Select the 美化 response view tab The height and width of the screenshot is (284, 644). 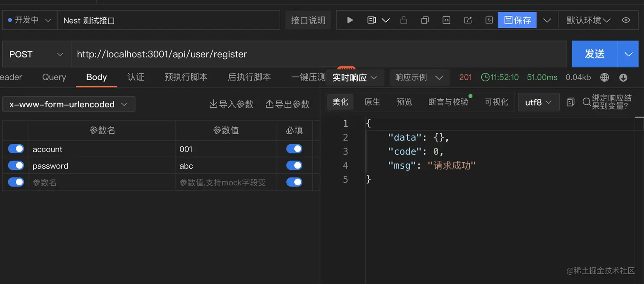tap(340, 102)
